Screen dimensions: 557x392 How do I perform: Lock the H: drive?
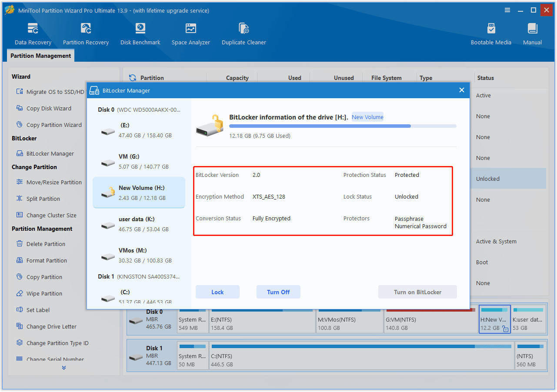[217, 292]
